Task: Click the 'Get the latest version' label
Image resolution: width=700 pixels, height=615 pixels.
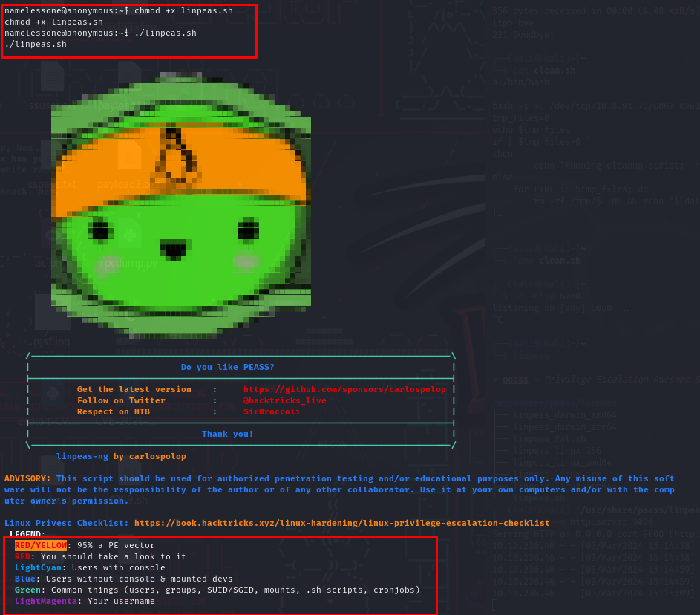Action: tap(134, 389)
